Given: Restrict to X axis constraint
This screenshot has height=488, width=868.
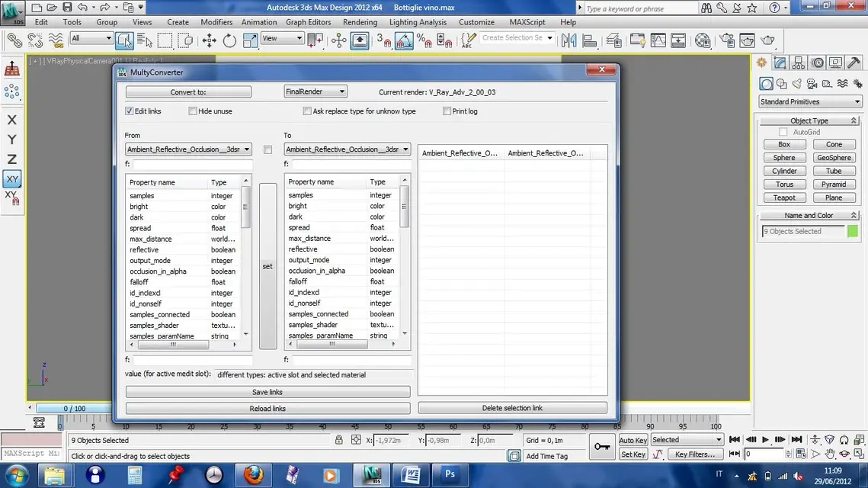Looking at the screenshot, I should 11,120.
